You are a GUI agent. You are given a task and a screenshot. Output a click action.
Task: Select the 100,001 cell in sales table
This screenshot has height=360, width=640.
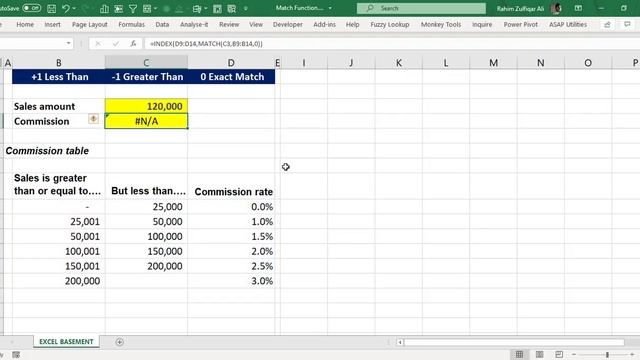58,251
